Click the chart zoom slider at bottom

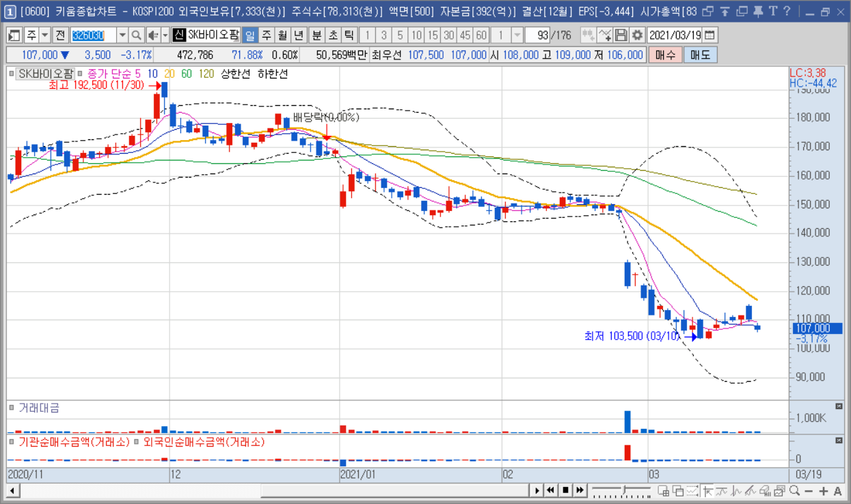click(621, 490)
